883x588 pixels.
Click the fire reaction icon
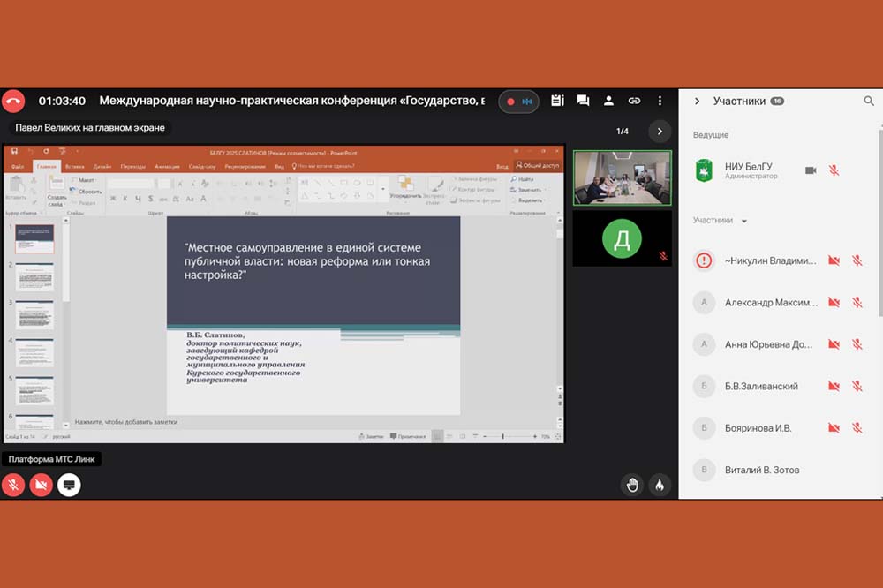pyautogui.click(x=659, y=484)
